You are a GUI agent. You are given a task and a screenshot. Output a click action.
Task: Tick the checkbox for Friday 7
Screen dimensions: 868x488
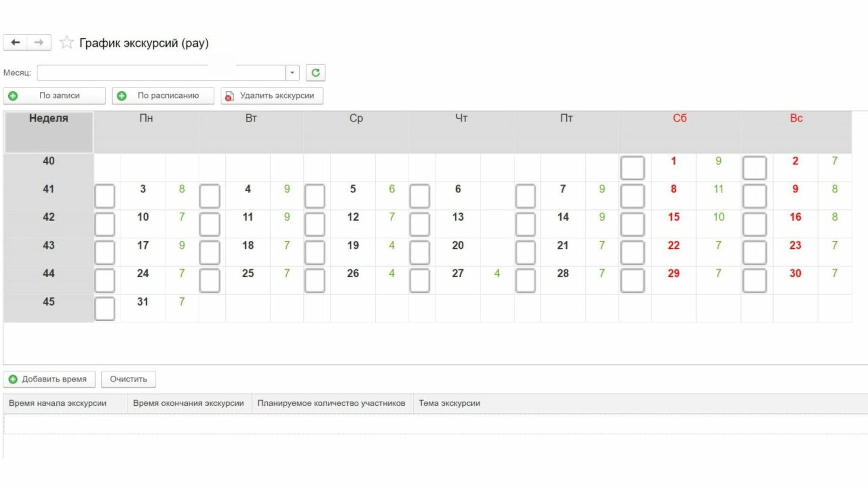tap(525, 196)
